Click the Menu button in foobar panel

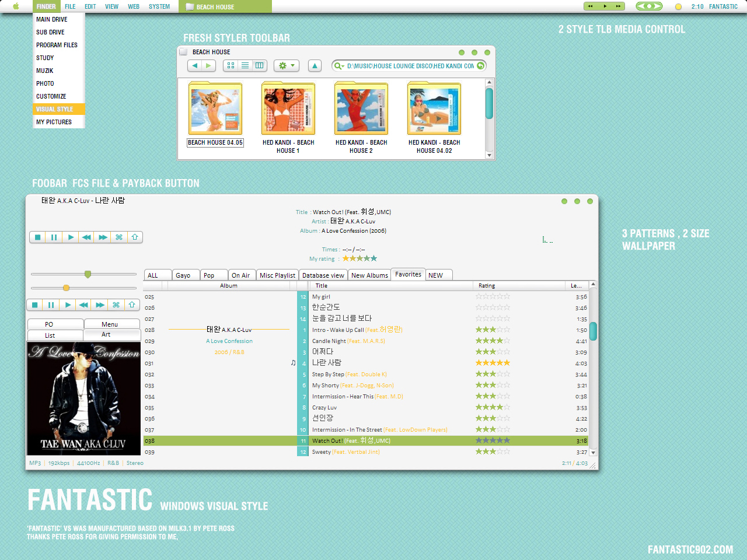click(112, 324)
